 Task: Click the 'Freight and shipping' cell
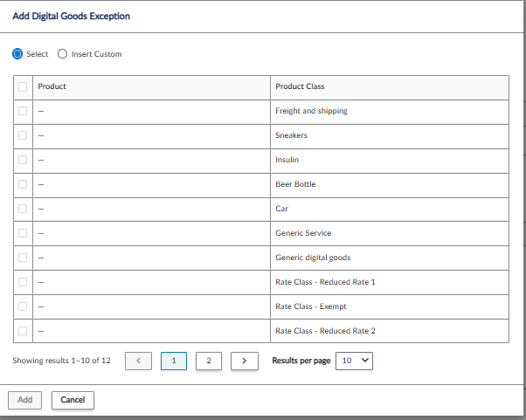[x=390, y=112]
